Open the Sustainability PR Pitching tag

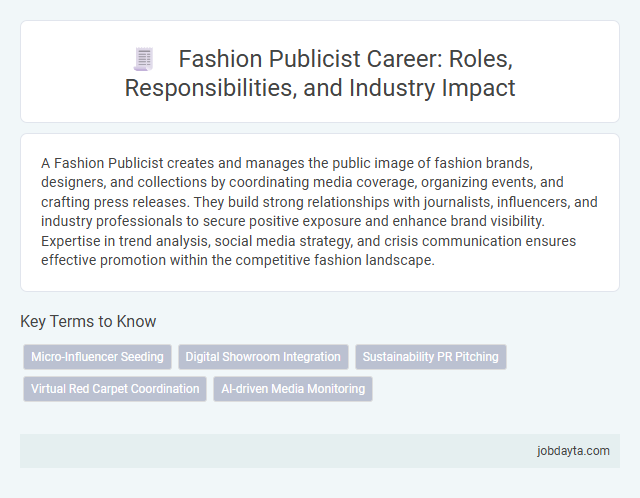click(431, 357)
